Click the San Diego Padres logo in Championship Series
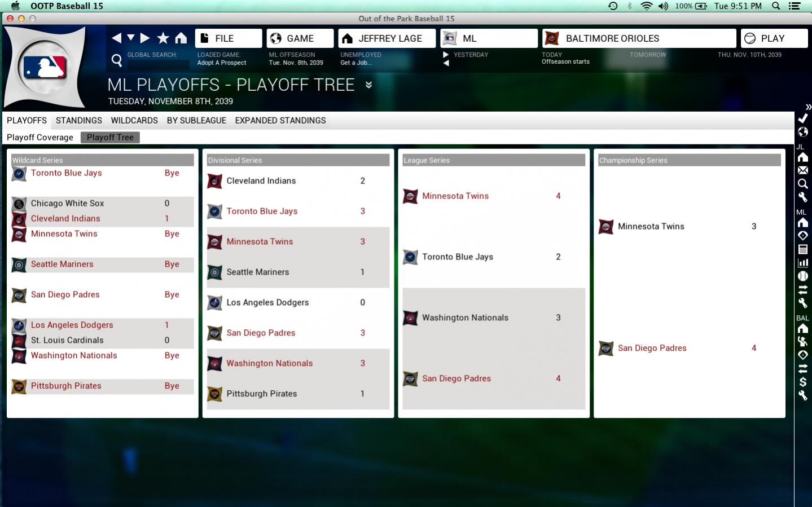812x507 pixels. click(x=606, y=349)
